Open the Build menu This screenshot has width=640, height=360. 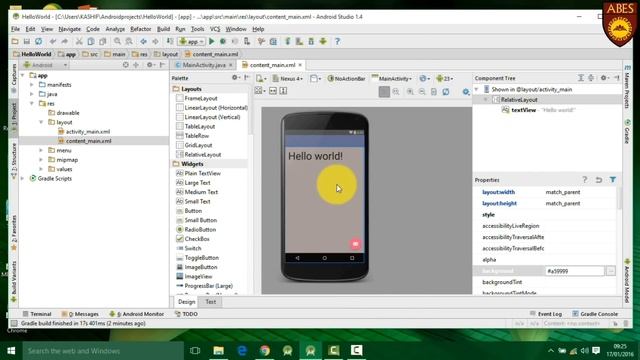163,29
